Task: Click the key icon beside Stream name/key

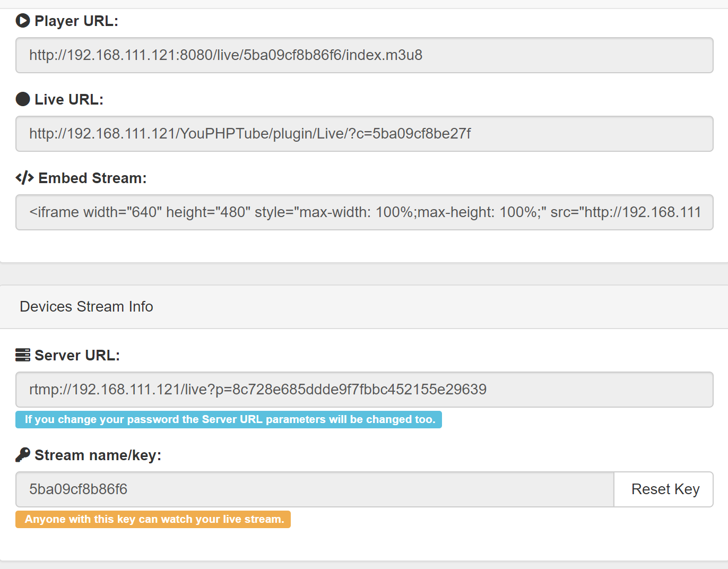Action: pos(23,454)
